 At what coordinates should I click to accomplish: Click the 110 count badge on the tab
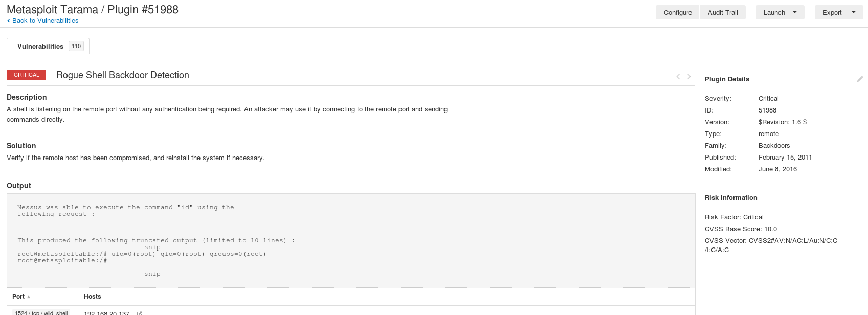click(76, 46)
